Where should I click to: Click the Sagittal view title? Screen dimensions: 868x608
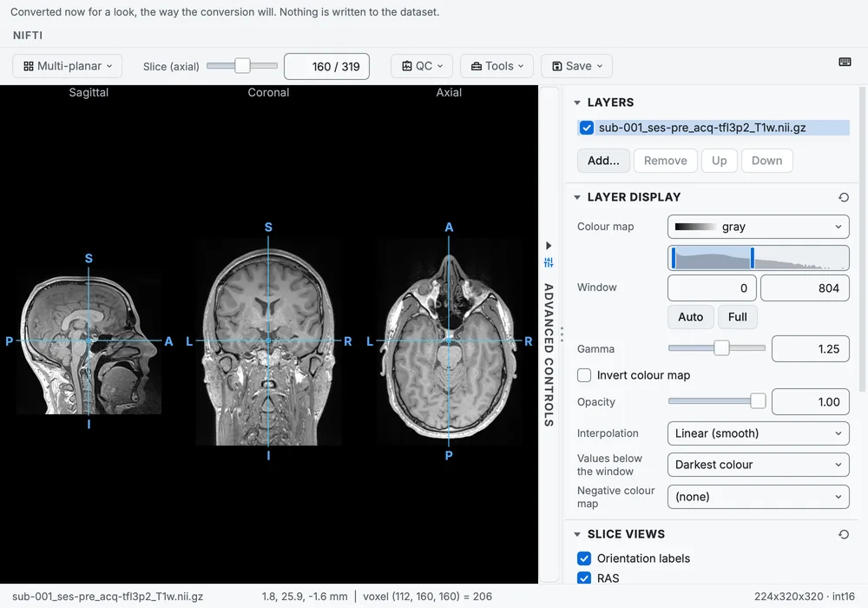point(89,92)
